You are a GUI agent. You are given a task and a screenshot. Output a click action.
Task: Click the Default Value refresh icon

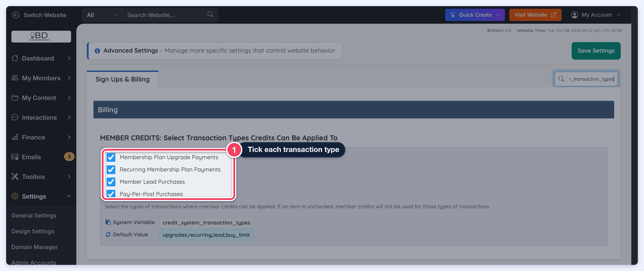point(108,235)
